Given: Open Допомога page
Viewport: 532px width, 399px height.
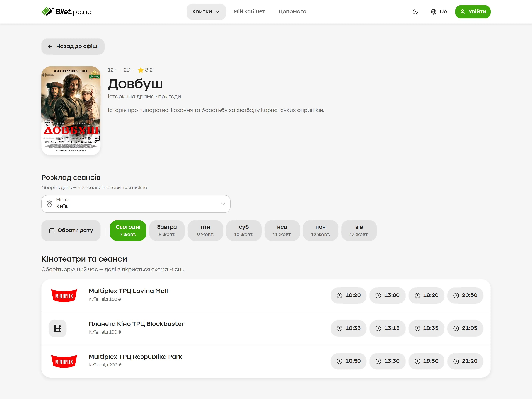Looking at the screenshot, I should (x=292, y=12).
